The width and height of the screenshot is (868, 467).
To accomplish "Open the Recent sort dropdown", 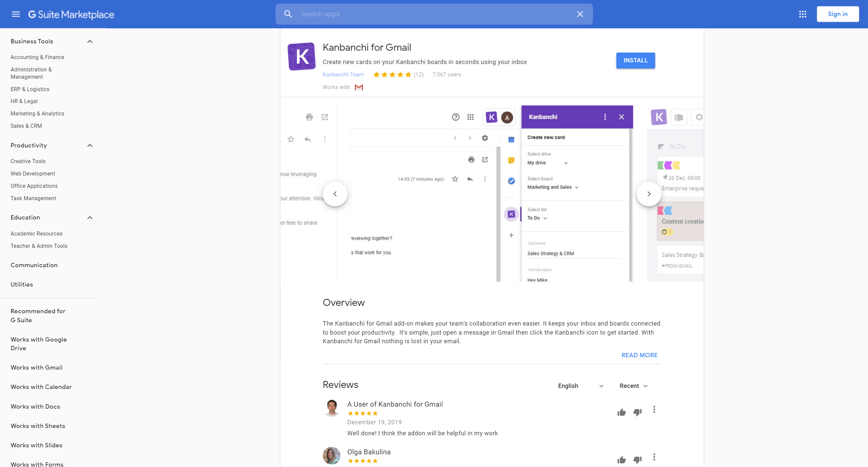I will [634, 386].
